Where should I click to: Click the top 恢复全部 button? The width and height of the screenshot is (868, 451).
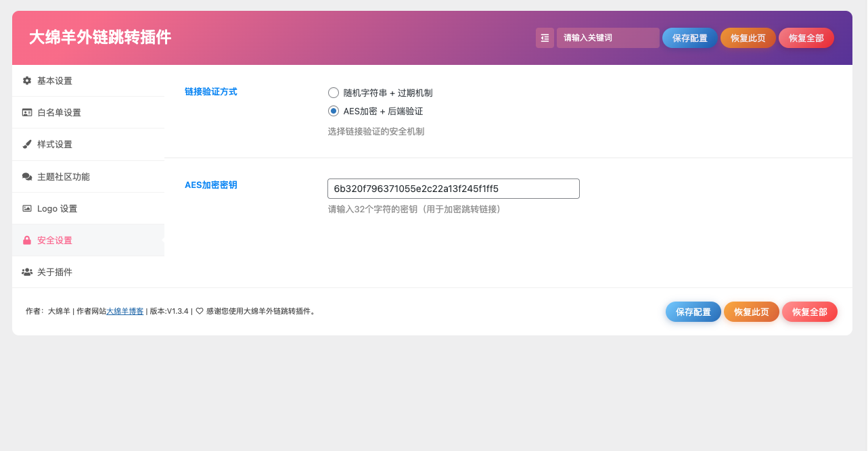coord(806,38)
